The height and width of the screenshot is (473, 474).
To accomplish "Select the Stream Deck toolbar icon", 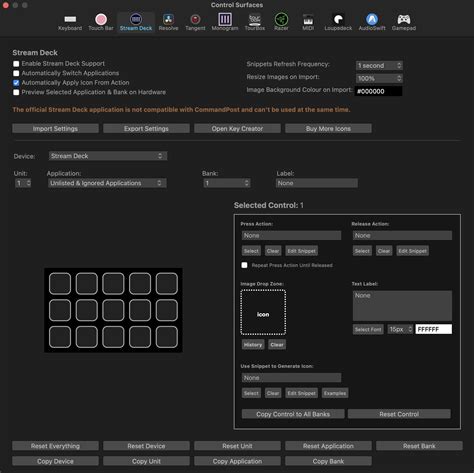I will (x=136, y=22).
